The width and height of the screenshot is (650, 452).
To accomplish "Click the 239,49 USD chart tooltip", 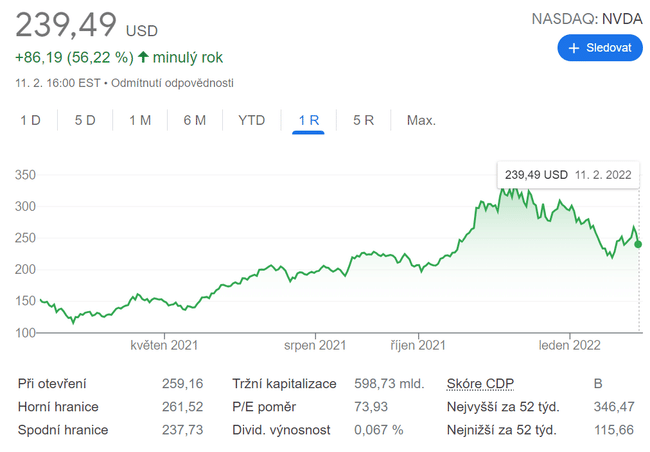I will 568,175.
